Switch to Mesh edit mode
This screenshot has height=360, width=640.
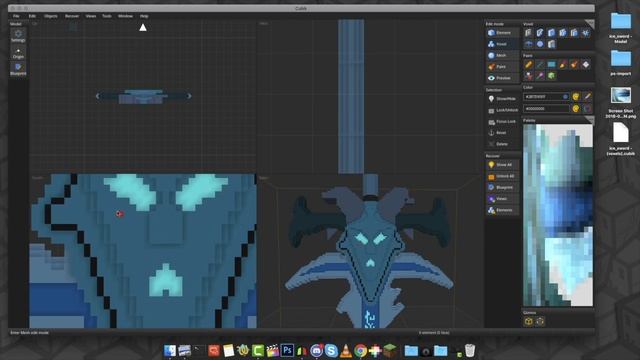502,55
